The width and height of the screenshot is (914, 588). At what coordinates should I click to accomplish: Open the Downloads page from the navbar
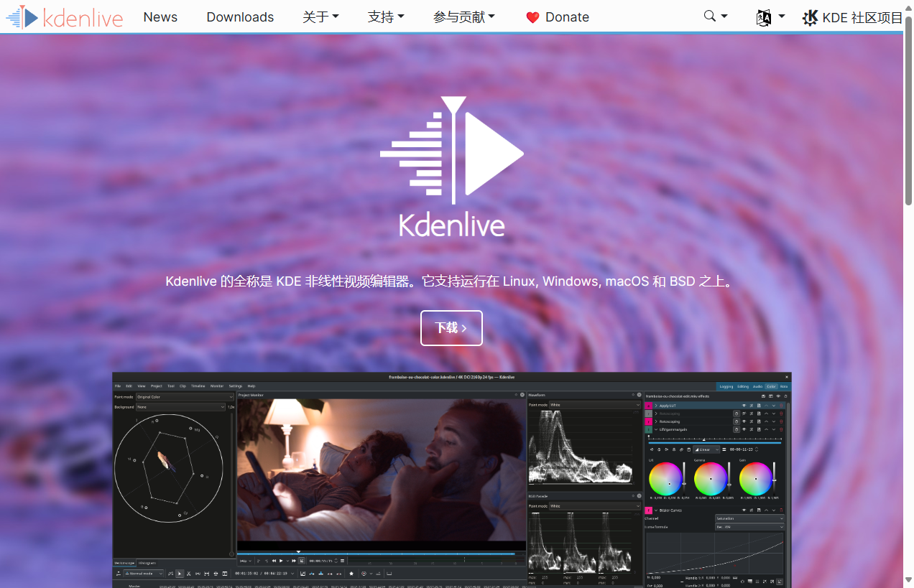240,17
